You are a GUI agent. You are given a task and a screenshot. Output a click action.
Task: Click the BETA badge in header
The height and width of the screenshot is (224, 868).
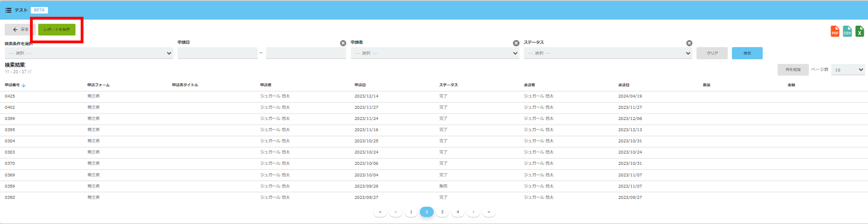[x=39, y=10]
